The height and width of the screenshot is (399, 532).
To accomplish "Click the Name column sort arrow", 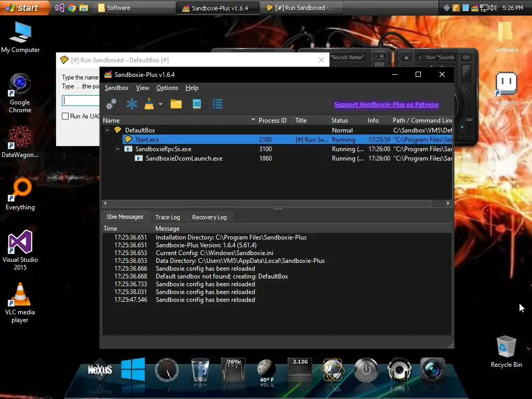I will tap(253, 120).
